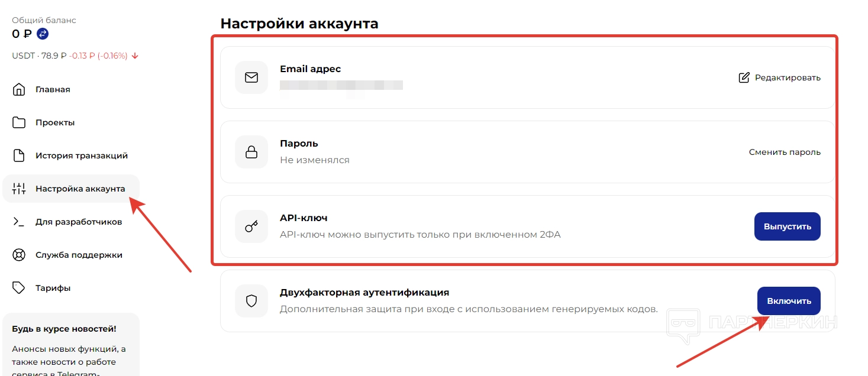Click the terminal icon beside Для разработчиков

(x=19, y=222)
